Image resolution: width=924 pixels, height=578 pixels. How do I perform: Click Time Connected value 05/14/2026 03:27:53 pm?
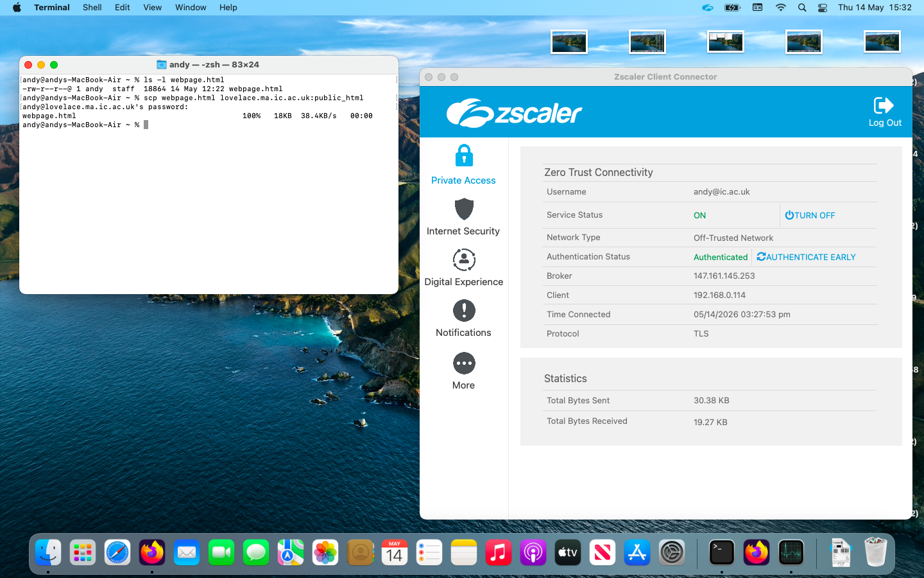pyautogui.click(x=742, y=315)
